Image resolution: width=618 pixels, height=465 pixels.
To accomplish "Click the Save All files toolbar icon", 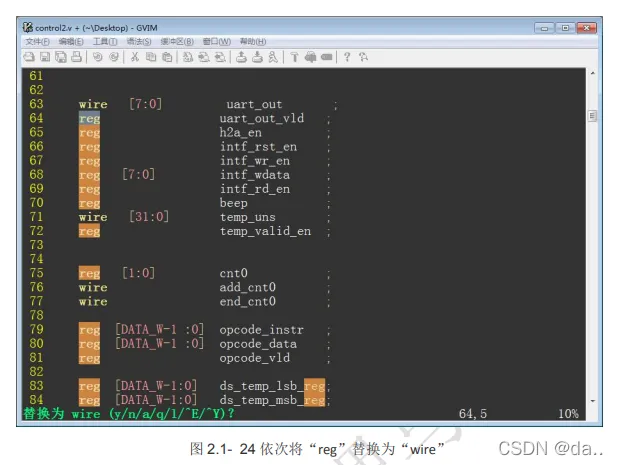I will click(61, 57).
